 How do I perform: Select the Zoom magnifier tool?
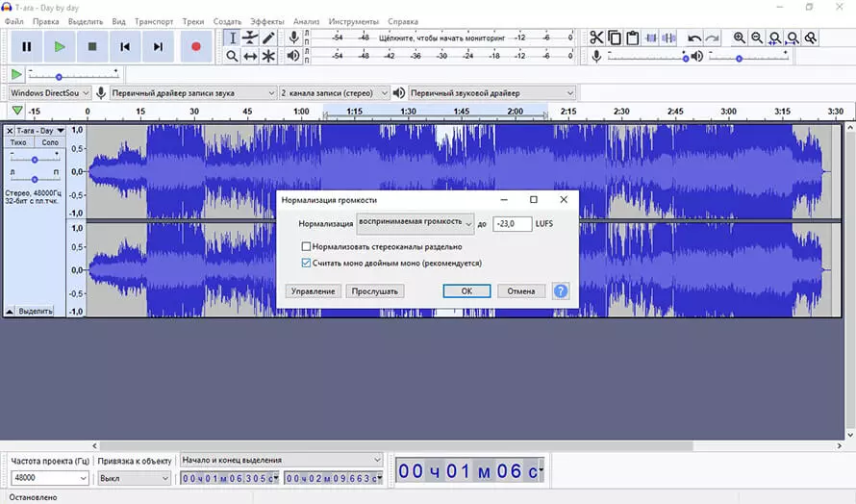232,56
